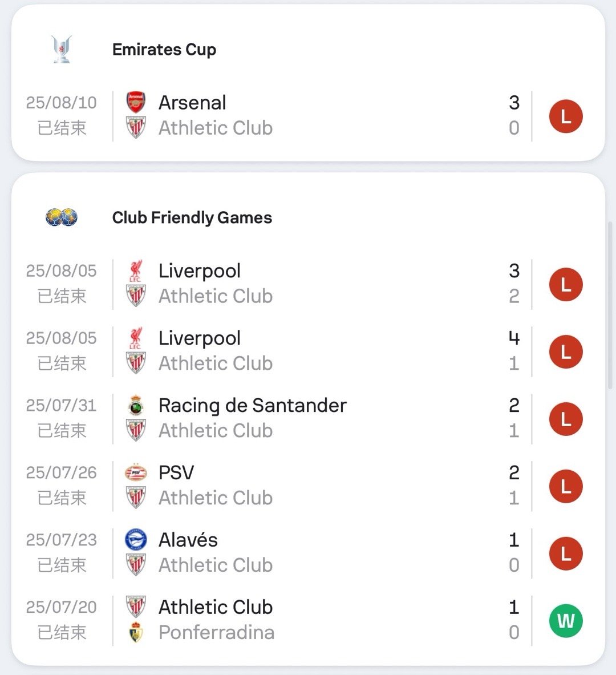Open the PSV vs Athletic Club match
Screen dimensions: 616x675
(x=308, y=486)
